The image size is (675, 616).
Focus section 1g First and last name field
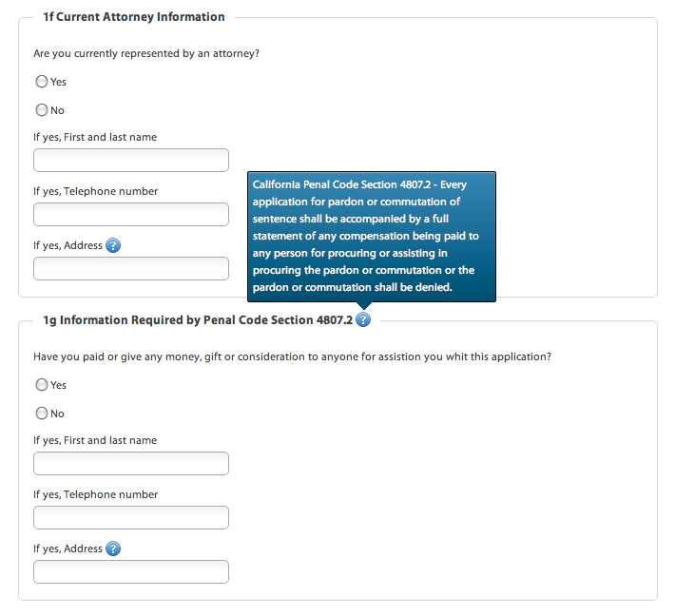click(x=131, y=463)
